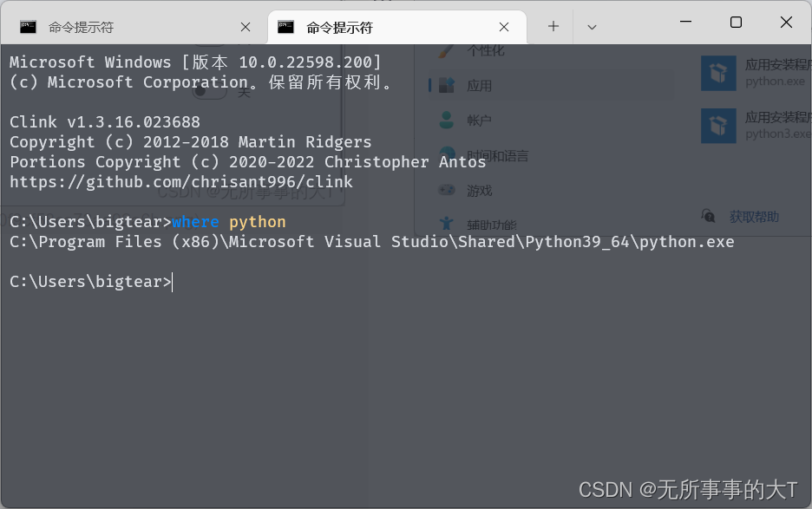The height and width of the screenshot is (509, 812).
Task: Select the python3.exe 应用安装程序 entry
Action: (756, 126)
